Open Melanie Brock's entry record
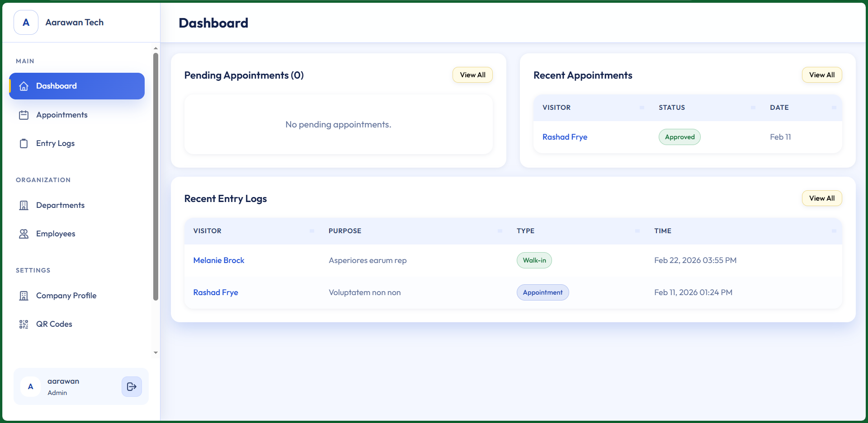The height and width of the screenshot is (423, 868). click(218, 260)
